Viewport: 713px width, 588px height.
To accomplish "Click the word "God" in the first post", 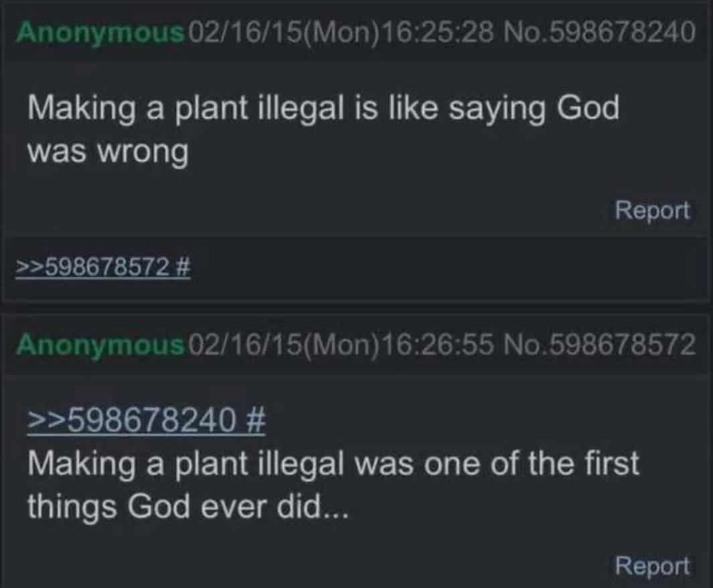I will 587,108.
